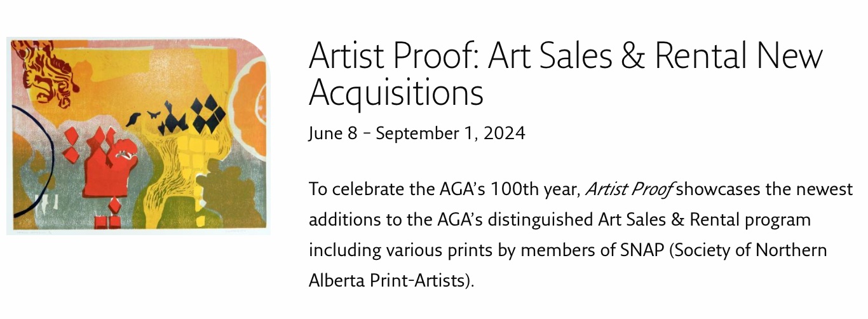The height and width of the screenshot is (319, 868).
Task: Select the "June 8" start date text
Action: (330, 133)
